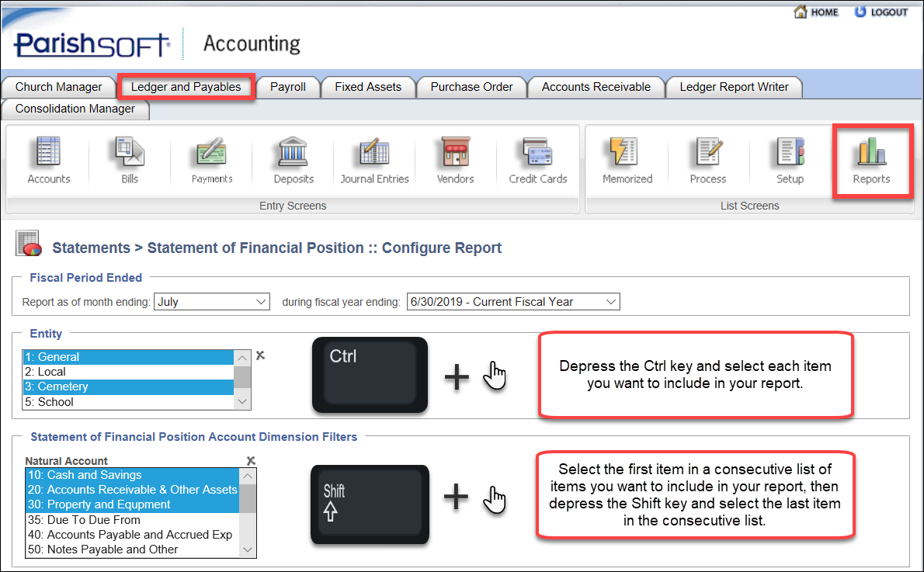The width and height of the screenshot is (924, 572).
Task: Select '50: Notes Payable and Other'
Action: [133, 549]
